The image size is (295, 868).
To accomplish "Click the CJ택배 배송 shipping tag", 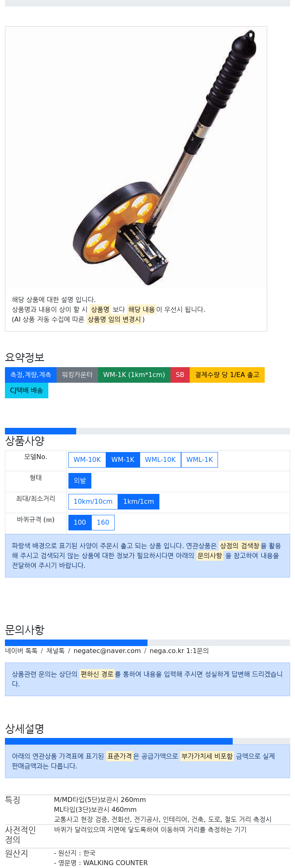I will coord(27,391).
